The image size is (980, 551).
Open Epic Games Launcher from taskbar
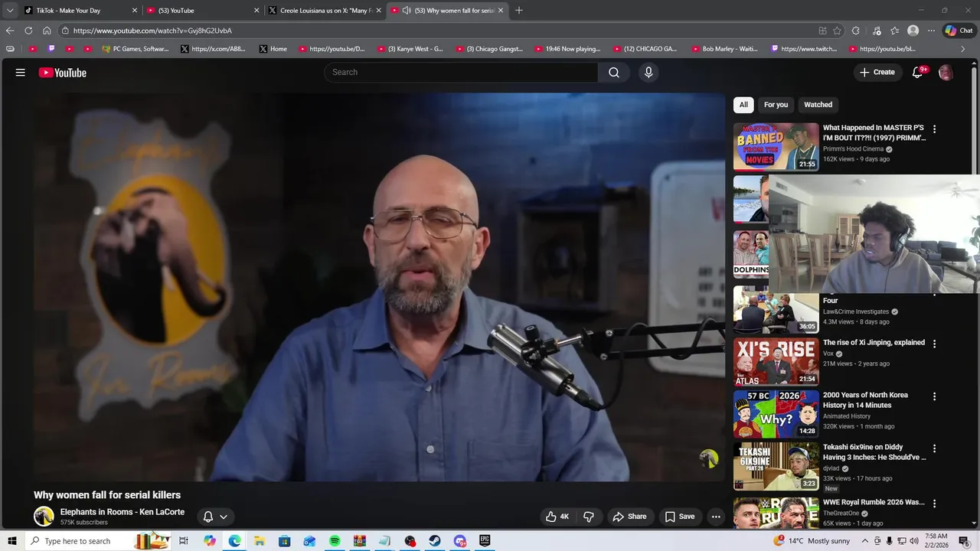[485, 541]
